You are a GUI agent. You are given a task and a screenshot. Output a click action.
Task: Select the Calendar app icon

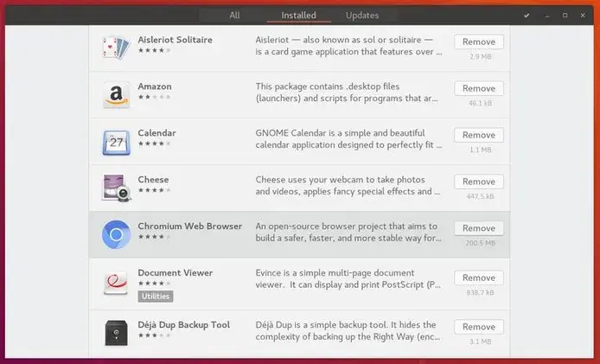(117, 142)
